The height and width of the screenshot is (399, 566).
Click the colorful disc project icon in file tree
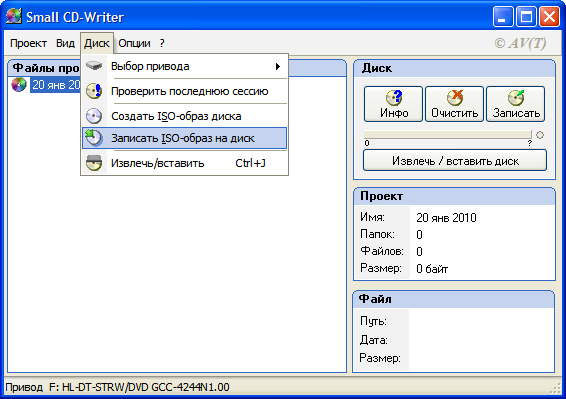pos(19,85)
